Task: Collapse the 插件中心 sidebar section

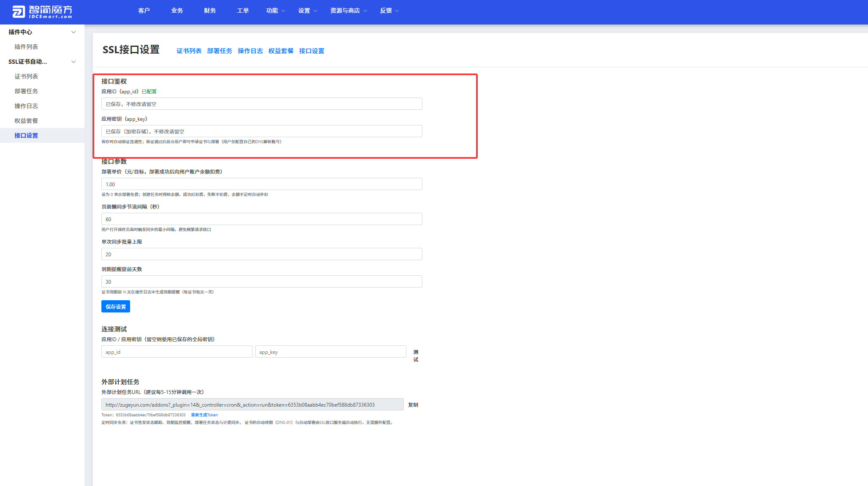Action: point(73,32)
